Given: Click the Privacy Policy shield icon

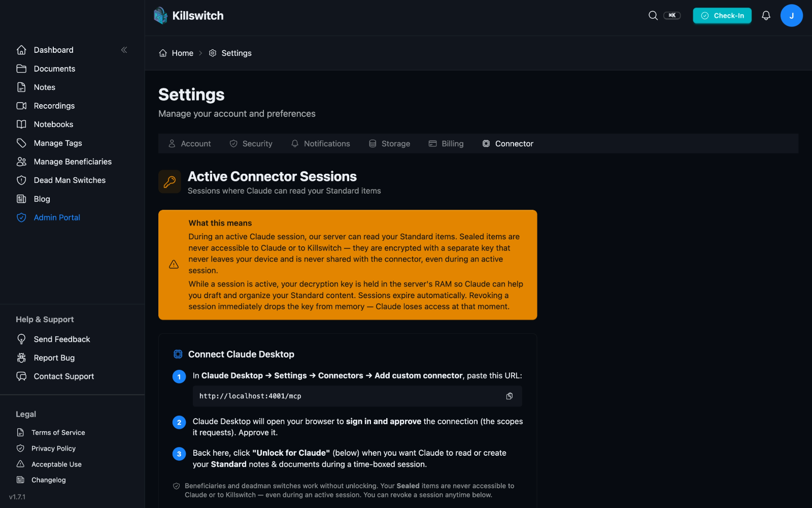Looking at the screenshot, I should coord(20,449).
